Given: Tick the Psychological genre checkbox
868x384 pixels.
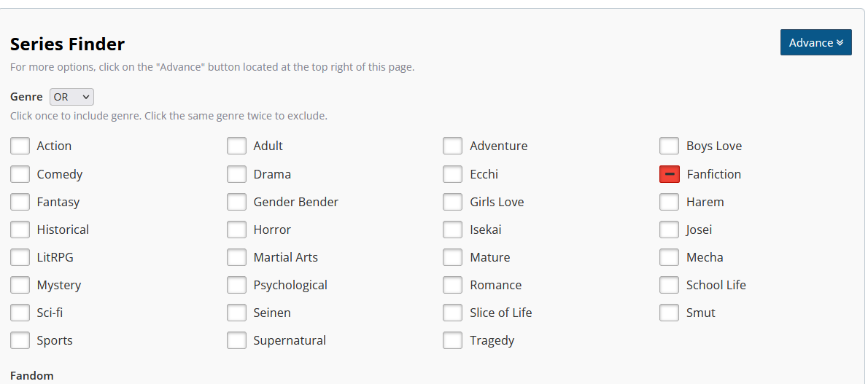Looking at the screenshot, I should coord(236,285).
